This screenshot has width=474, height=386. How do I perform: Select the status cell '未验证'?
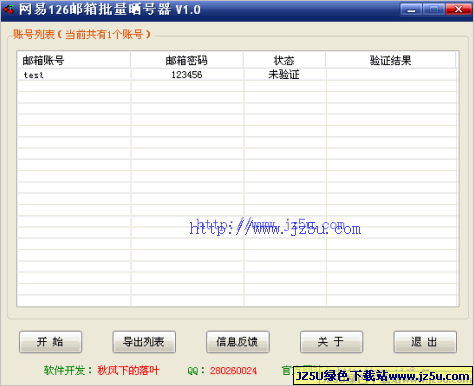tap(284, 75)
